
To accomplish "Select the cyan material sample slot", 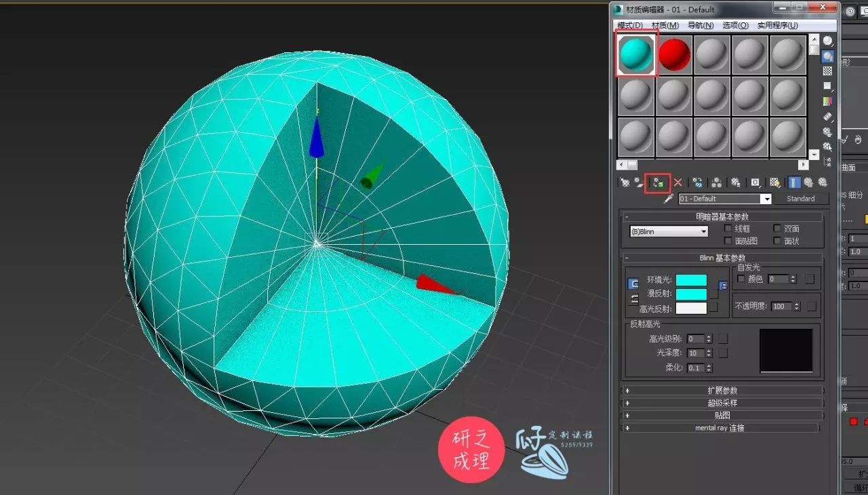I will click(636, 54).
